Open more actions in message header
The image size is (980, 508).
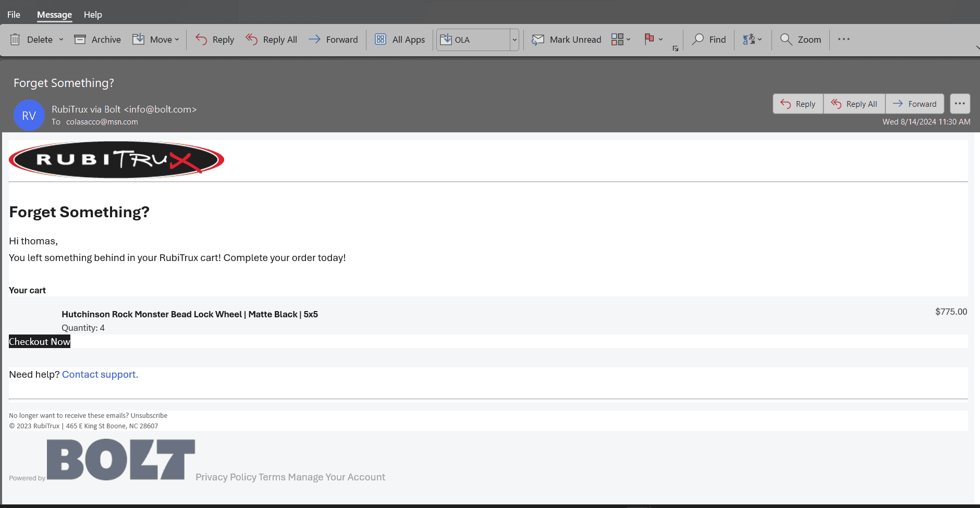click(960, 104)
